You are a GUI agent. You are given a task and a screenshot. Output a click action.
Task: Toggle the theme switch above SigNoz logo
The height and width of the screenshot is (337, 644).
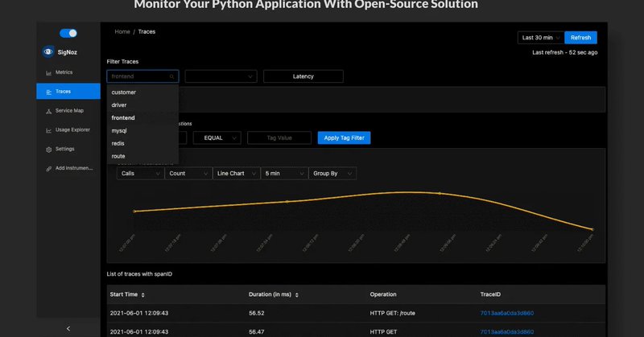pos(68,33)
